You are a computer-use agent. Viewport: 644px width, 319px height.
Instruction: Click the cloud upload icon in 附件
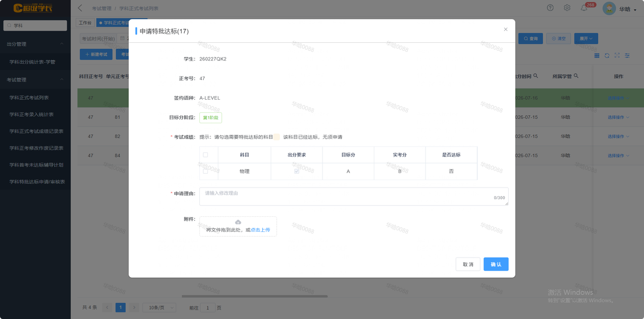click(x=238, y=222)
